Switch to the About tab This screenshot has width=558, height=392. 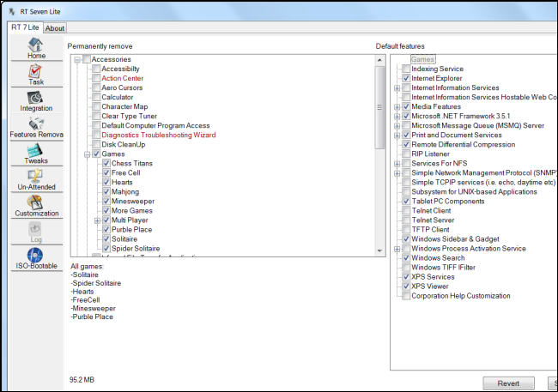[x=55, y=28]
